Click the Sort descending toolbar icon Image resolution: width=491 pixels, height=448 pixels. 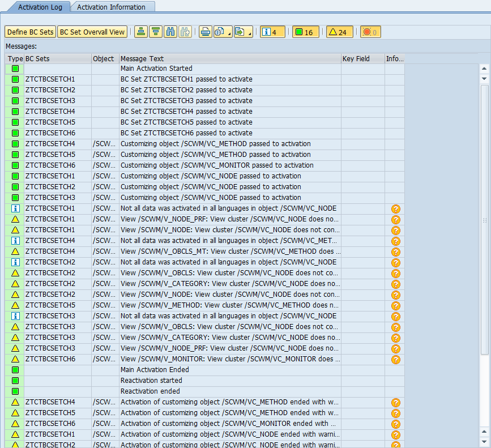[x=155, y=32]
